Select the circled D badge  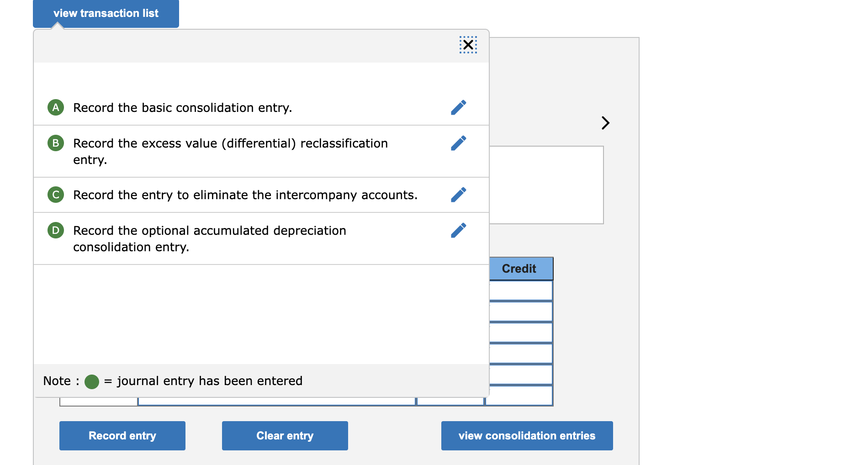[x=55, y=230]
